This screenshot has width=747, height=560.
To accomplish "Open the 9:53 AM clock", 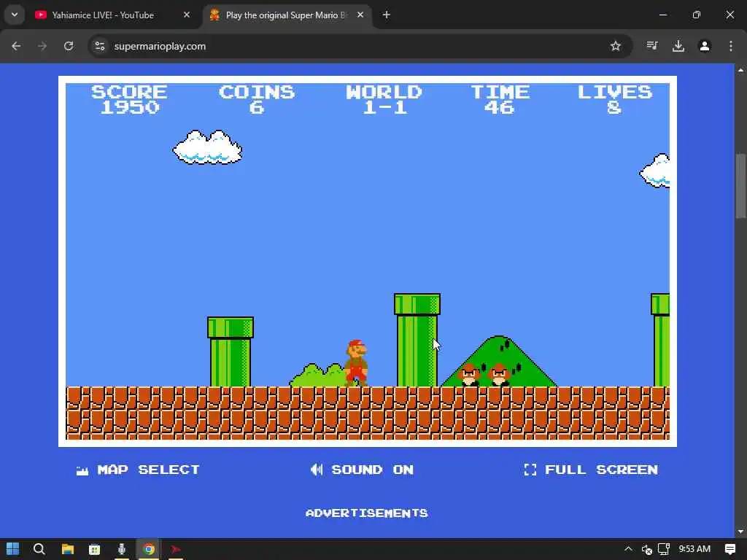I will tap(694, 549).
